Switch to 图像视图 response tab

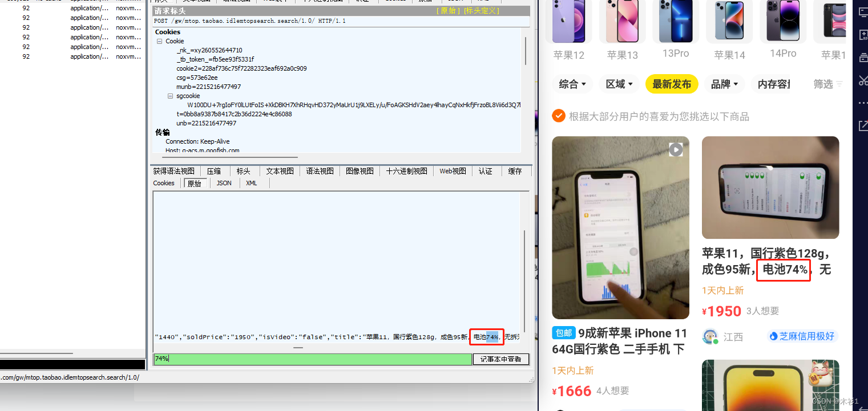click(x=360, y=171)
